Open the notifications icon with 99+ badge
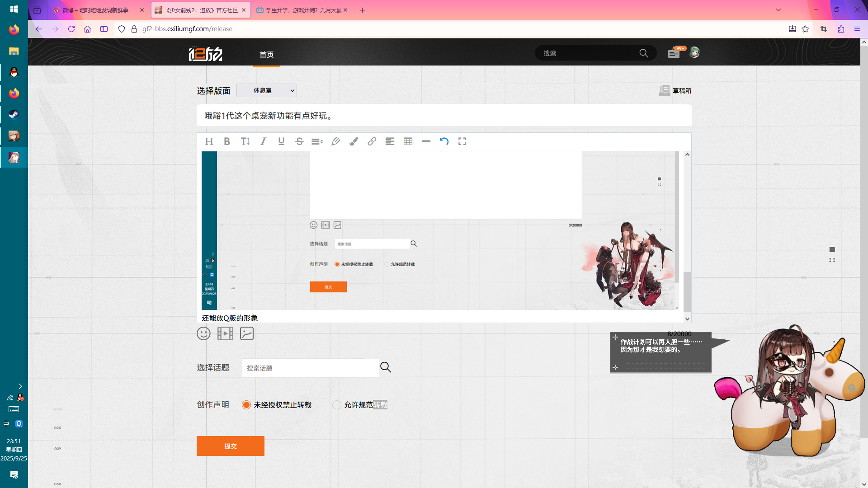The height and width of the screenshot is (488, 868). (x=674, y=53)
